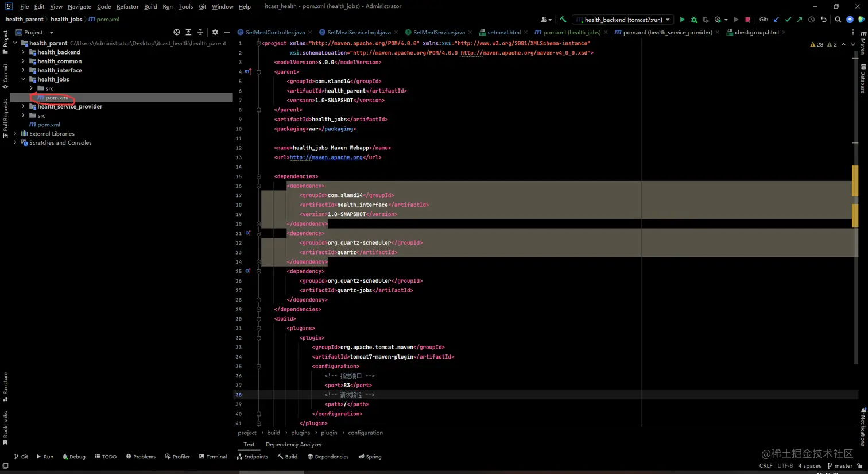Viewport: 868px width, 474px height.
Task: Expand the health_backend module
Action: tap(23, 52)
